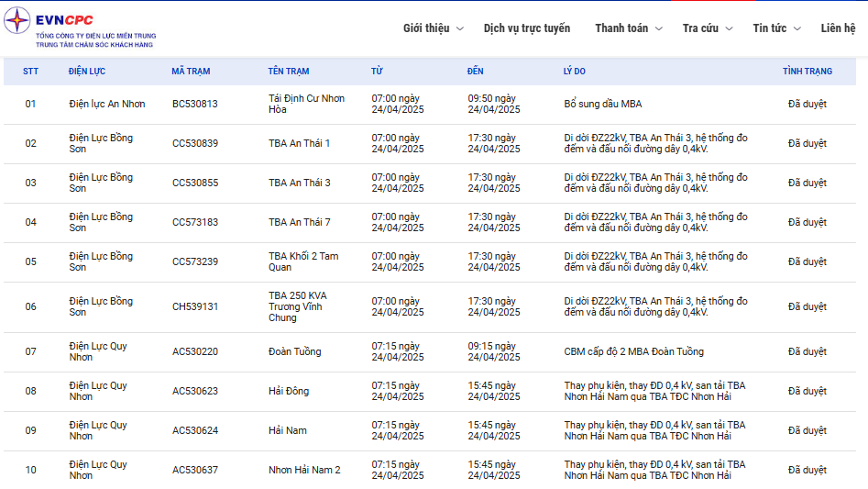Expand the Giới thiệu dropdown arrow

pos(459,28)
